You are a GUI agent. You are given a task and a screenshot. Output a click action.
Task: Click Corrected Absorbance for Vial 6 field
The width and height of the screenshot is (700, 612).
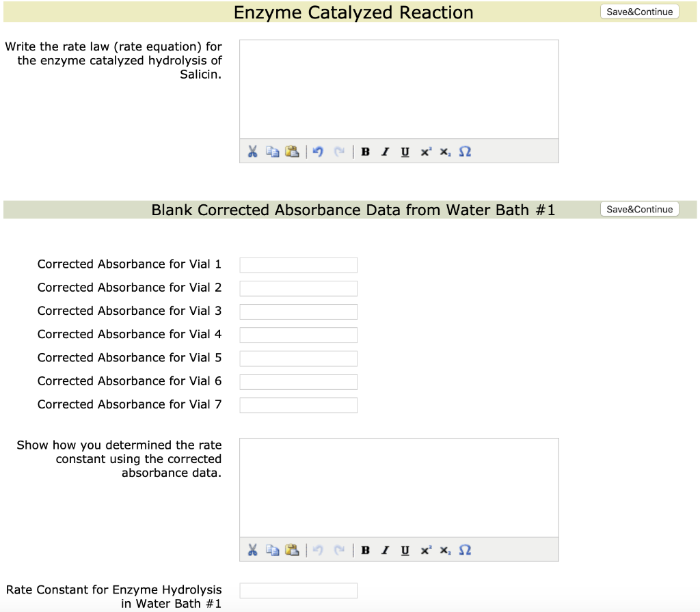click(x=298, y=382)
